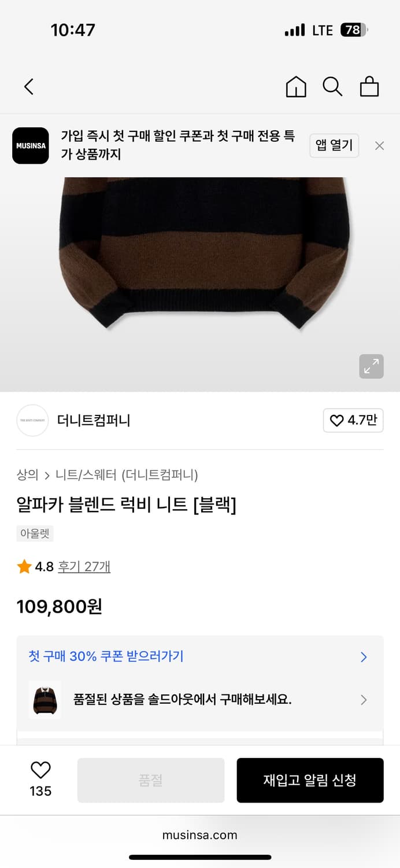Open the search function
Viewport: 400px width, 868px height.
pyautogui.click(x=332, y=87)
